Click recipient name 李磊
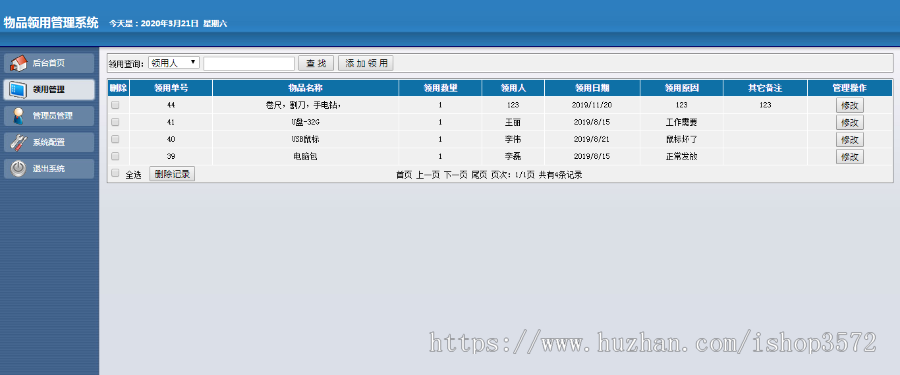Image resolution: width=900 pixels, height=375 pixels. (x=513, y=156)
